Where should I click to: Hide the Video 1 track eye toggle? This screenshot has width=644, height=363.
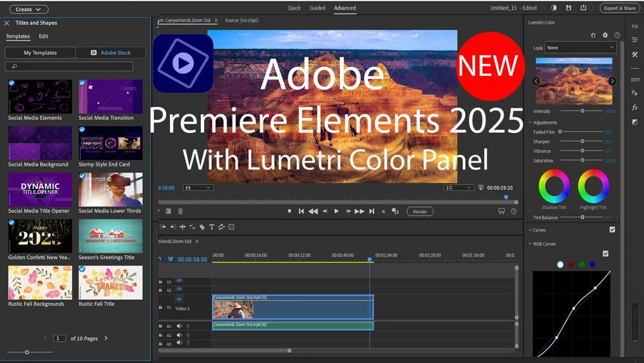coord(179,299)
